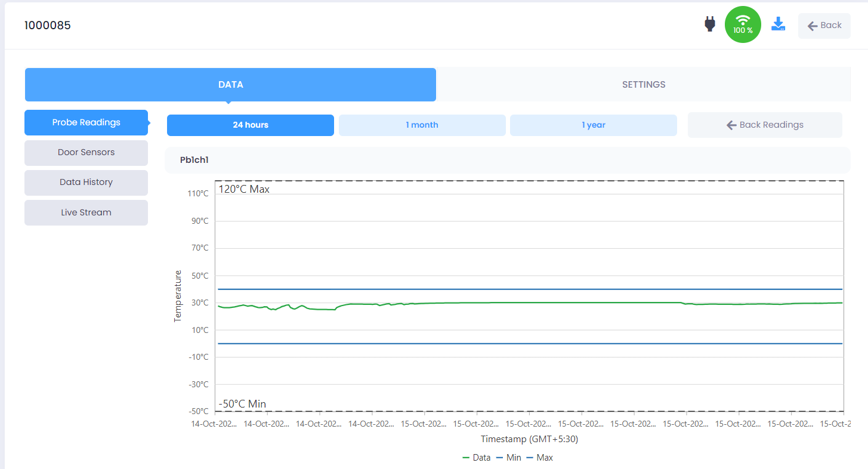Viewport: 868px width, 469px height.
Task: Click the -50°C Min threshold label
Action: (242, 404)
